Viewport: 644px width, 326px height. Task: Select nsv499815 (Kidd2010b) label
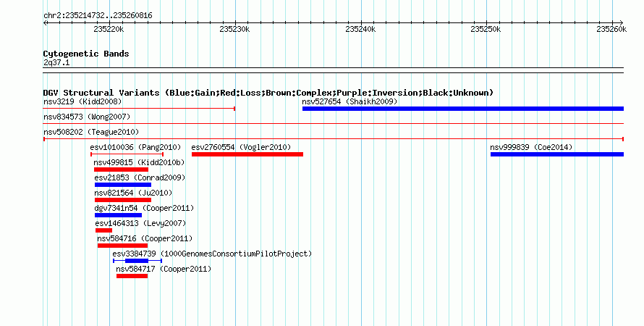139,162
